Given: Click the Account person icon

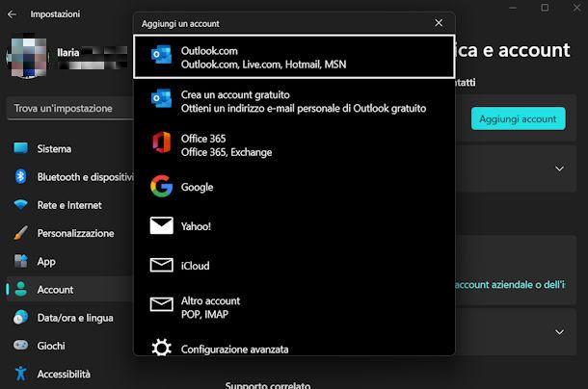Looking at the screenshot, I should (20, 289).
